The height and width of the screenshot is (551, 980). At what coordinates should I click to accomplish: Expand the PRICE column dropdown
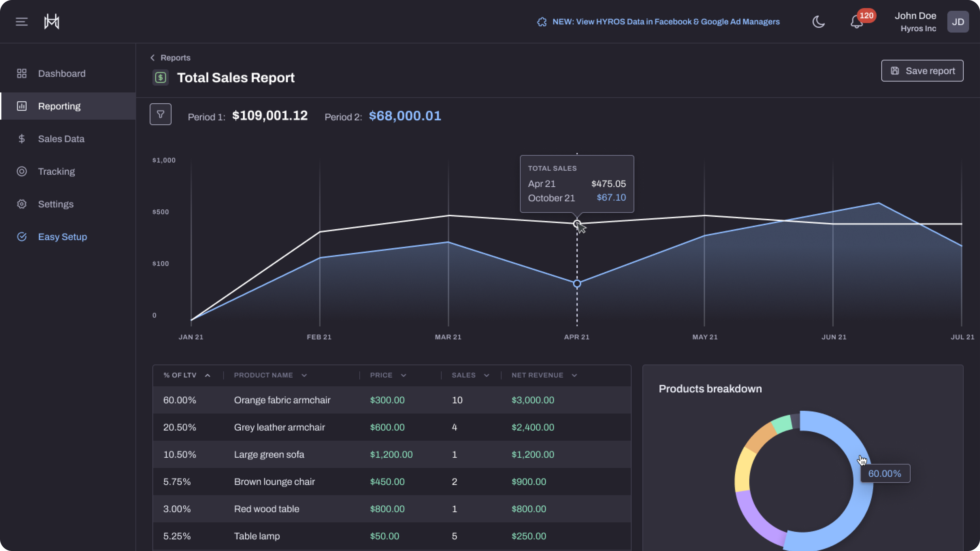[x=404, y=375]
